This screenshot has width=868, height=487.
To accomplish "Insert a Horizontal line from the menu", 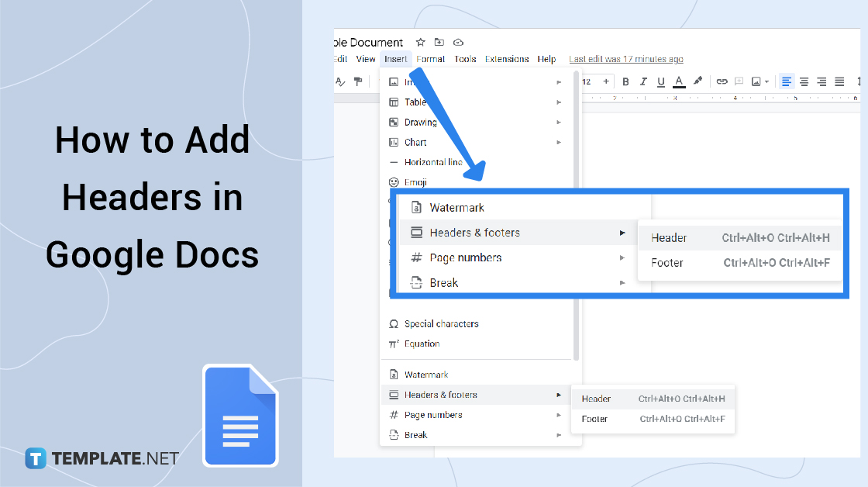I will pos(477,162).
